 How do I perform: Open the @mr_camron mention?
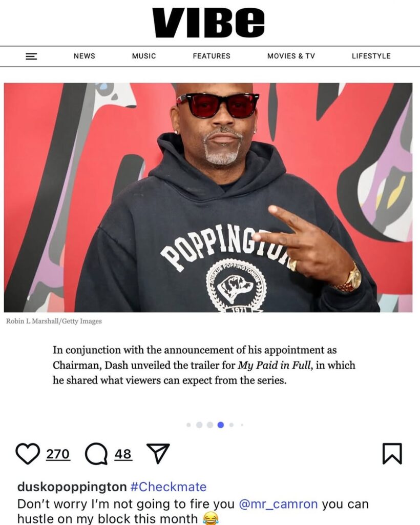tap(278, 503)
